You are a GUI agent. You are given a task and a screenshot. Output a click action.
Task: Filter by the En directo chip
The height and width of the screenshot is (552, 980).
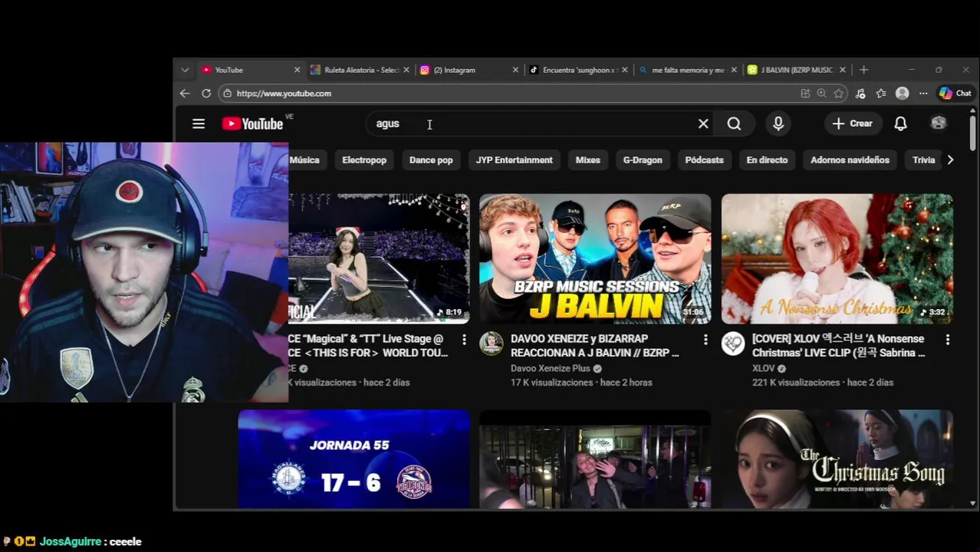coord(767,160)
